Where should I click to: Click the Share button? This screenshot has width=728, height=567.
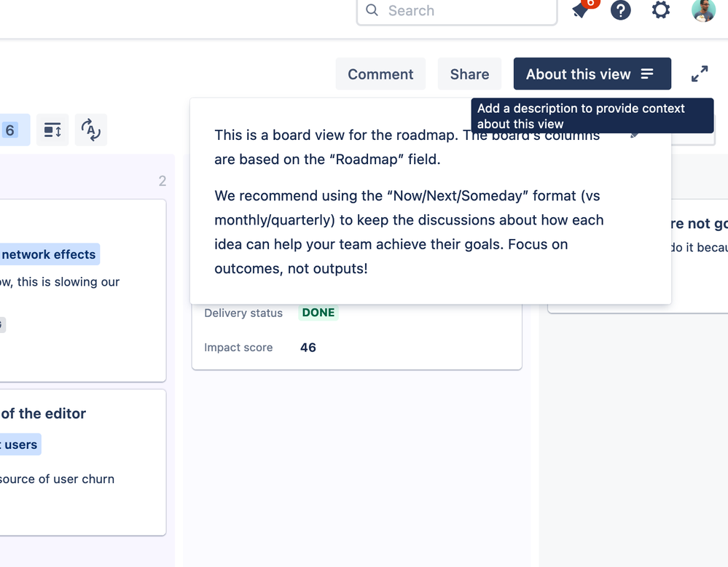tap(469, 74)
